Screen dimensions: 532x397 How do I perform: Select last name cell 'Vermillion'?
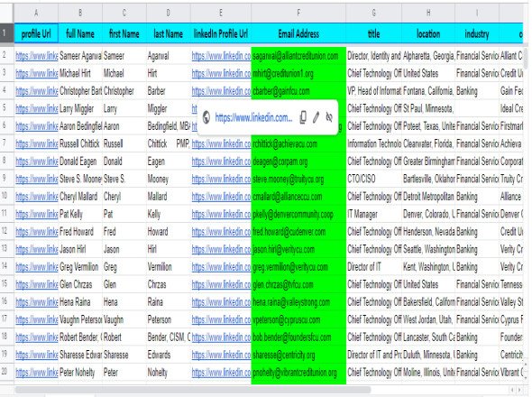coord(169,267)
